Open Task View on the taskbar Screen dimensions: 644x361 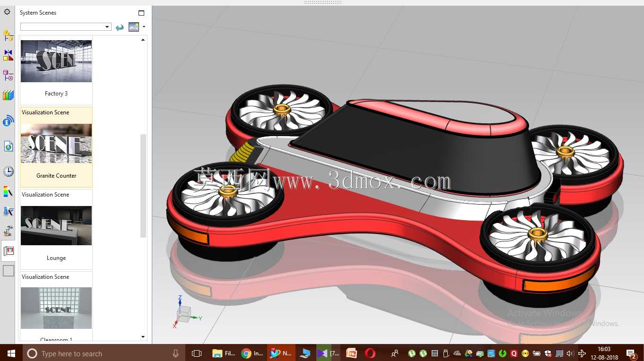tap(197, 353)
